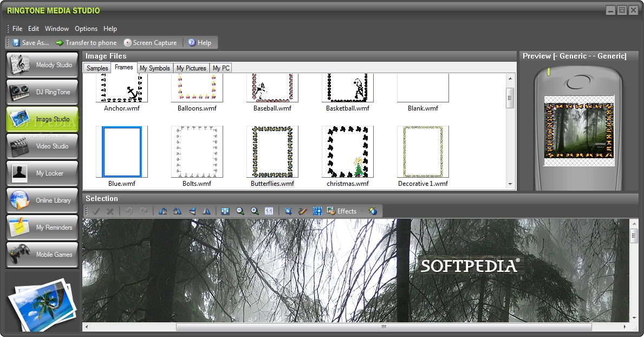Select the Anchor.wmf frame thumbnail

121,88
